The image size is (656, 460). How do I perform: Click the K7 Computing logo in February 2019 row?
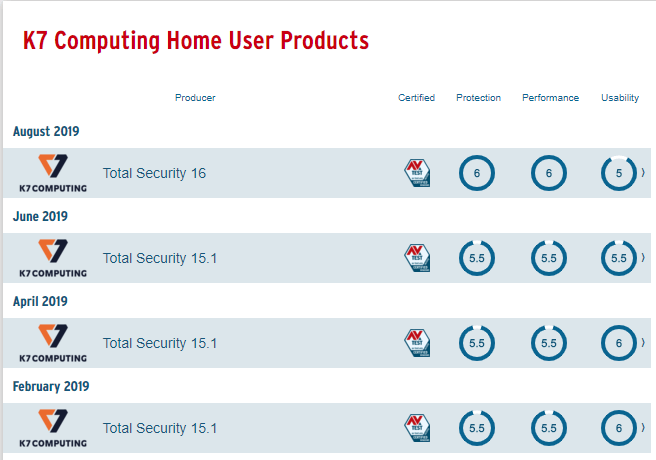point(53,428)
